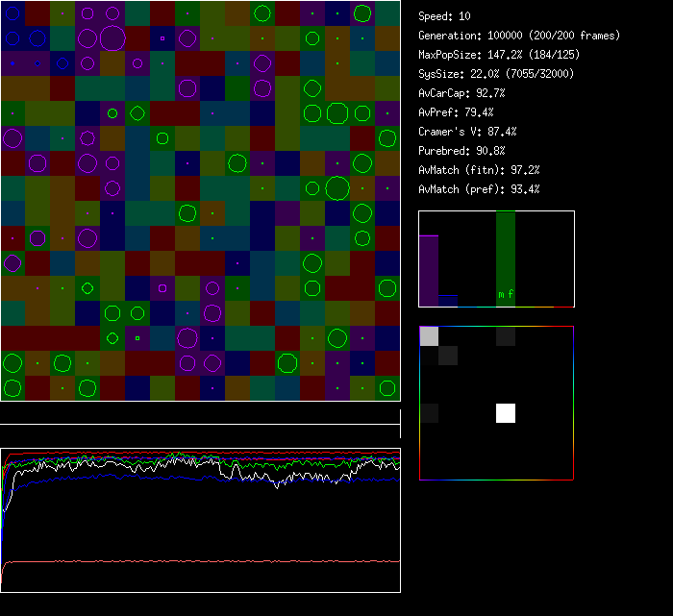This screenshot has width=673, height=616.
Task: Click the flat red line low in the graph
Action: (x=202, y=561)
